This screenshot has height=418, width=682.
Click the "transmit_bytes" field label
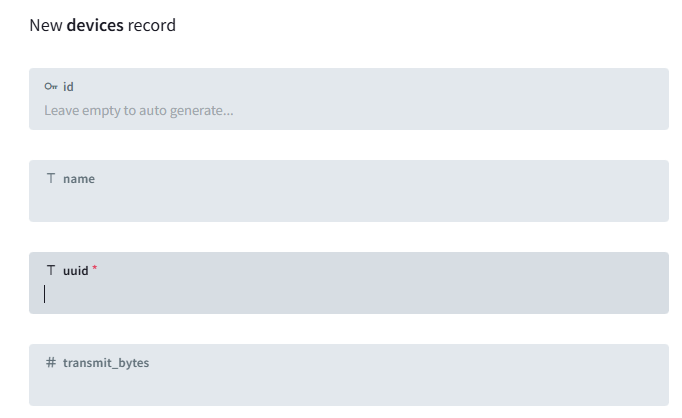(x=106, y=363)
